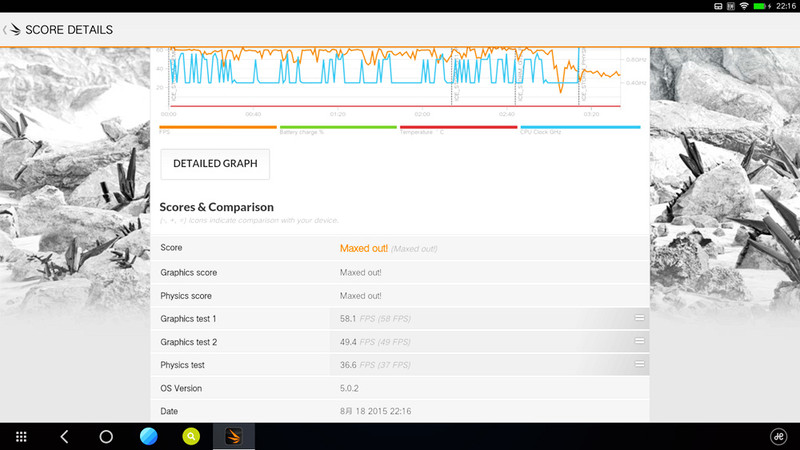Select the OS Version 5.0.2 value
800x450 pixels.
(x=349, y=388)
